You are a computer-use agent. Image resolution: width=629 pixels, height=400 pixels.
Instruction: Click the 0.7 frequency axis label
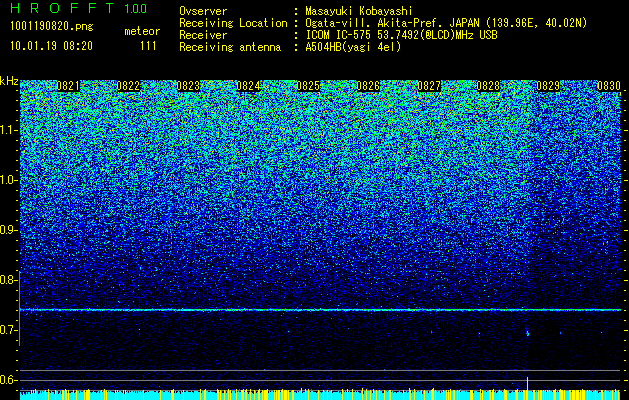click(x=9, y=330)
